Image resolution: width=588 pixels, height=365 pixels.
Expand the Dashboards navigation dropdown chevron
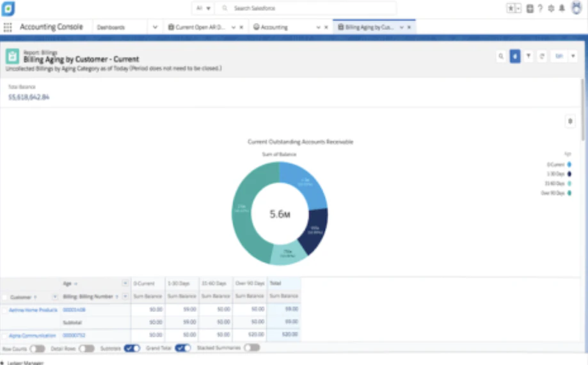(155, 27)
